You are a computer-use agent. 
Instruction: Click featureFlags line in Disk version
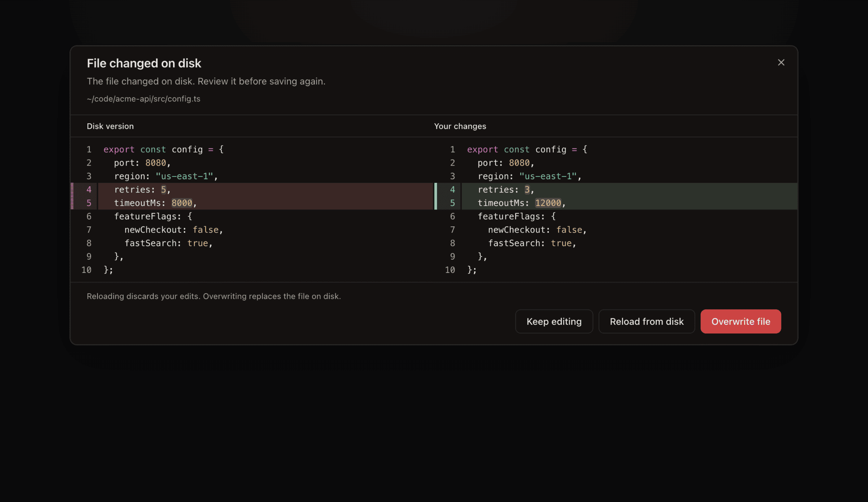coord(153,216)
